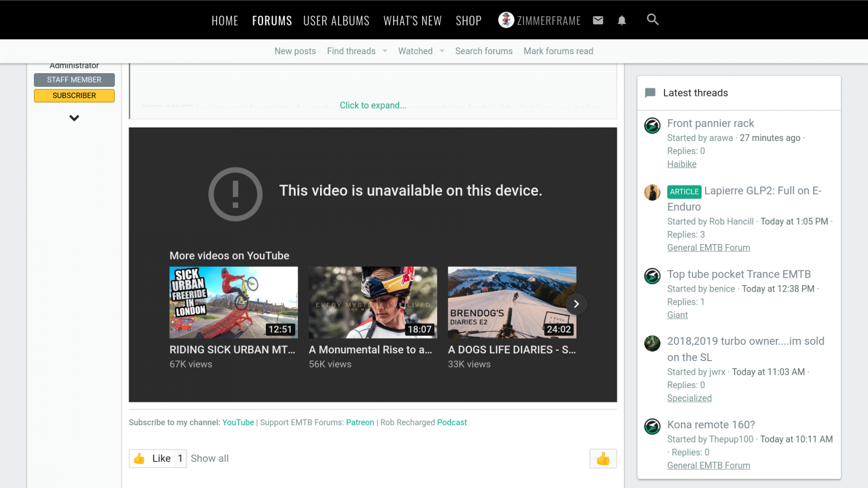Click the Like button
The width and height of the screenshot is (868, 488).
pos(158,458)
